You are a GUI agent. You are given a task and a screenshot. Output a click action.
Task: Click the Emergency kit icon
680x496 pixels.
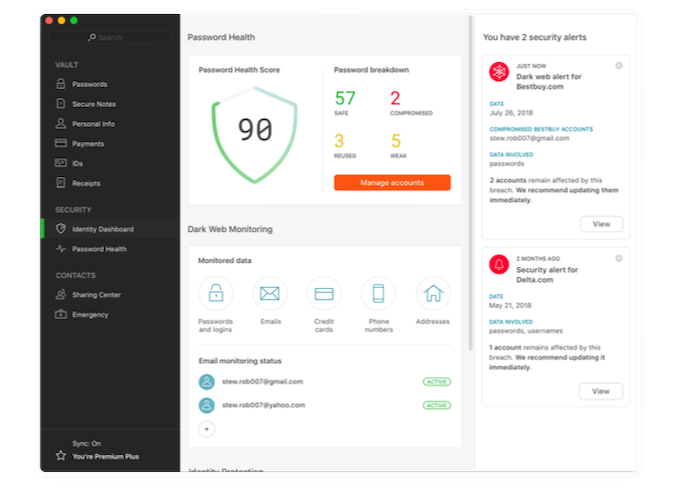(x=61, y=314)
